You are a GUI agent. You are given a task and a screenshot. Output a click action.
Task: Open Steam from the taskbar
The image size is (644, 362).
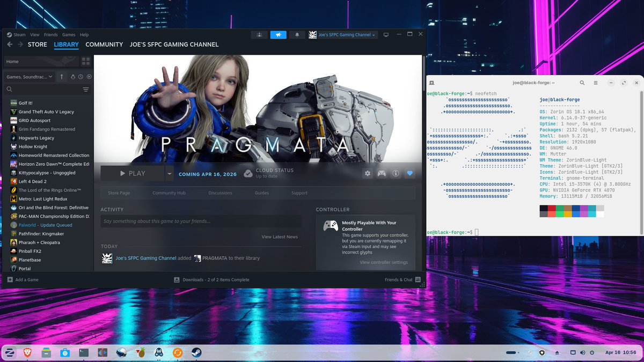(196, 352)
